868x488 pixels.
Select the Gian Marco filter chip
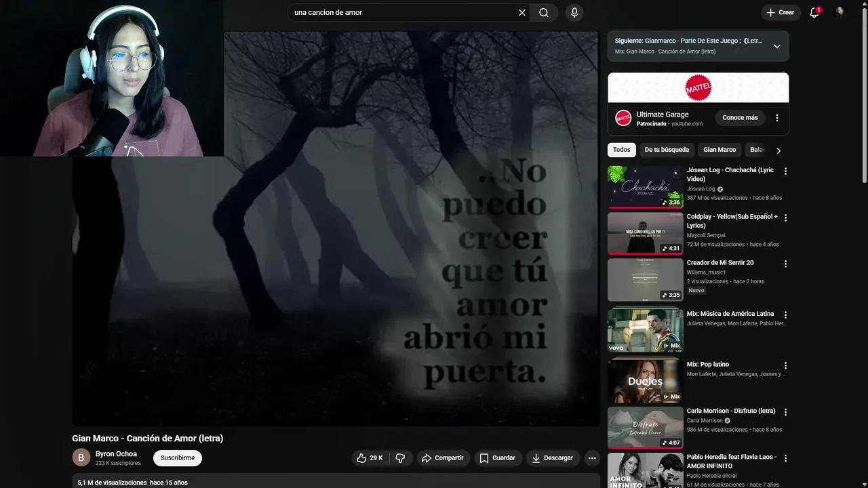719,150
